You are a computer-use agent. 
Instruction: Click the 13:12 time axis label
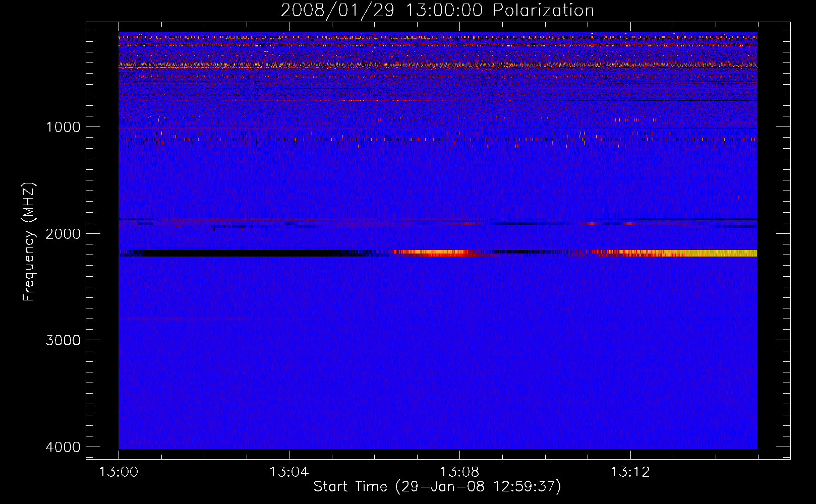point(630,472)
